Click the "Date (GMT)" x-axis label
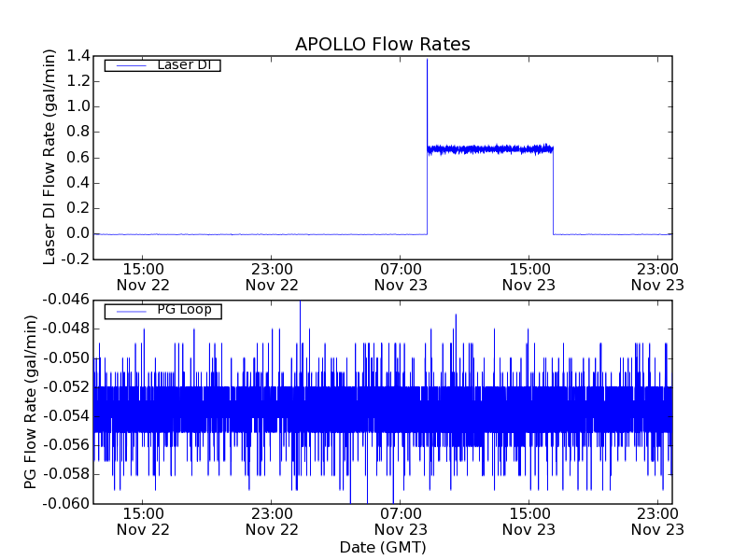This screenshot has height=560, width=747. coord(382,547)
